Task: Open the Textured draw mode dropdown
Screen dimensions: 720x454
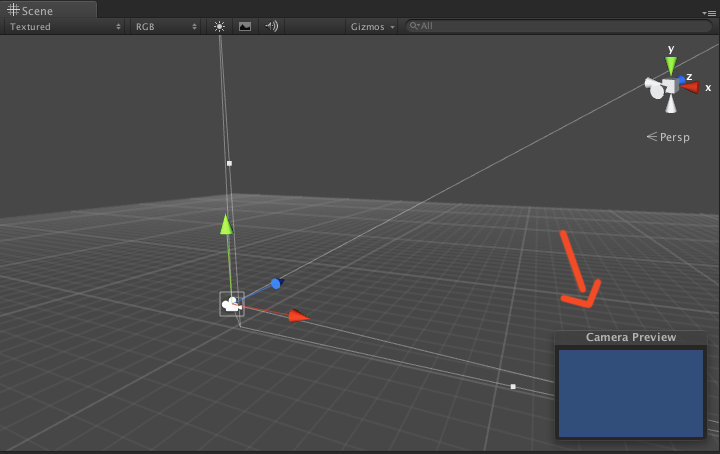Action: point(65,27)
